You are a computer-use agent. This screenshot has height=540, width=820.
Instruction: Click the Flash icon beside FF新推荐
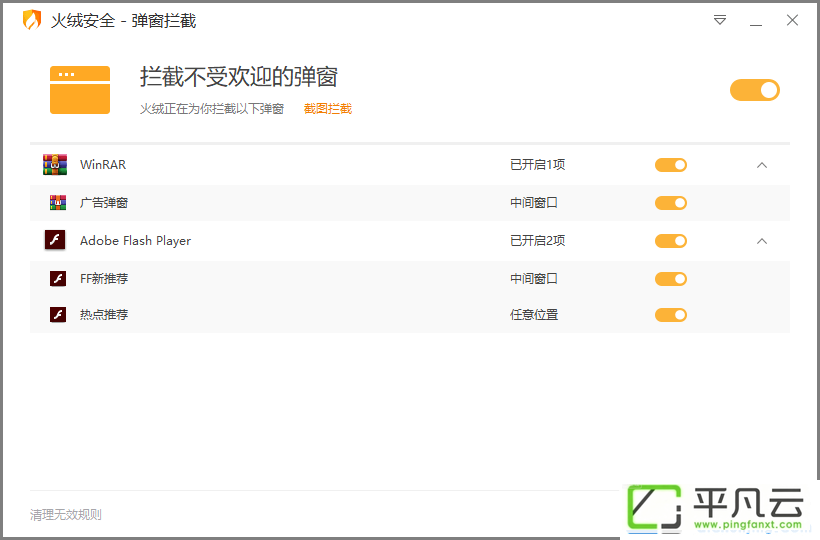[58, 279]
